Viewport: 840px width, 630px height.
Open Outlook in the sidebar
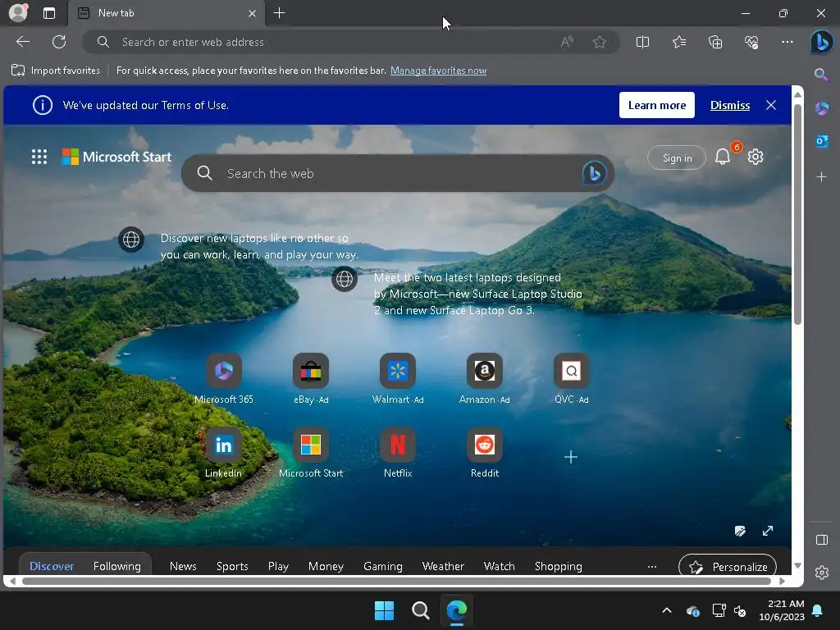coord(821,141)
